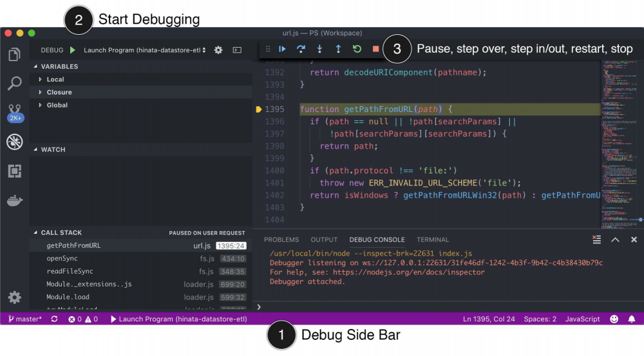Click decodeURIComponent on line 1392
This screenshot has height=356, width=644.
coord(388,72)
